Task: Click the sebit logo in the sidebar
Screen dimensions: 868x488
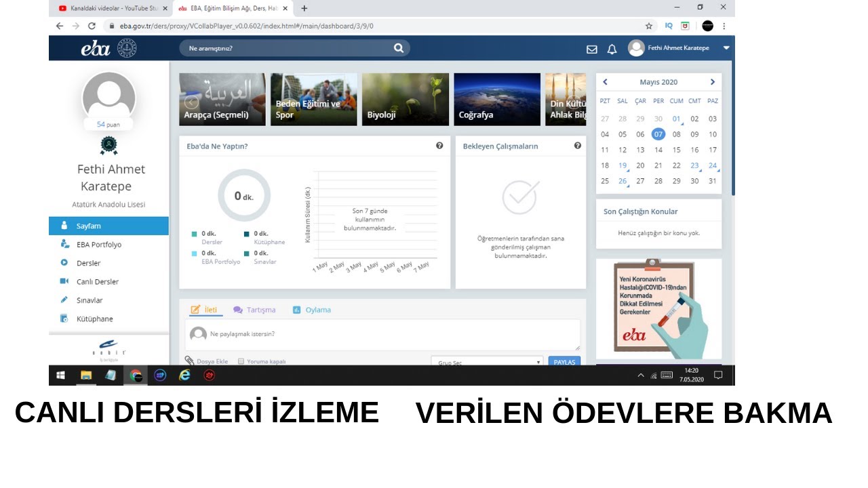Action: coord(108,348)
